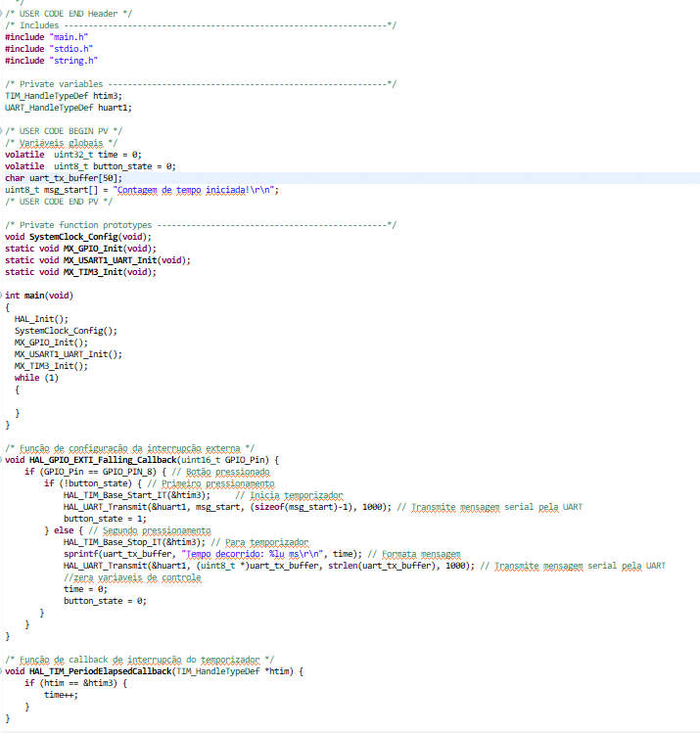
Task: Place cursor on the time++ statement
Action: pos(61,694)
